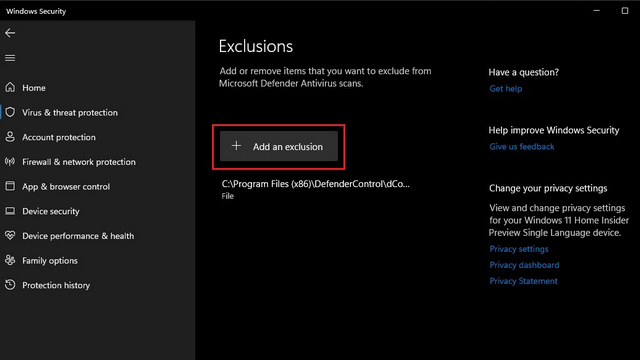The height and width of the screenshot is (360, 640).
Task: Click the Family options people icon
Action: [10, 260]
